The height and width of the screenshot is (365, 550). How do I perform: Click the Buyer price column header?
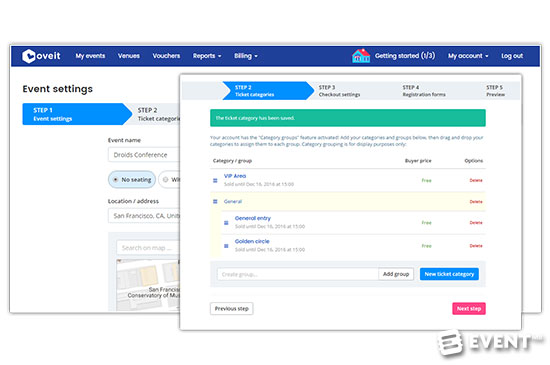(418, 161)
